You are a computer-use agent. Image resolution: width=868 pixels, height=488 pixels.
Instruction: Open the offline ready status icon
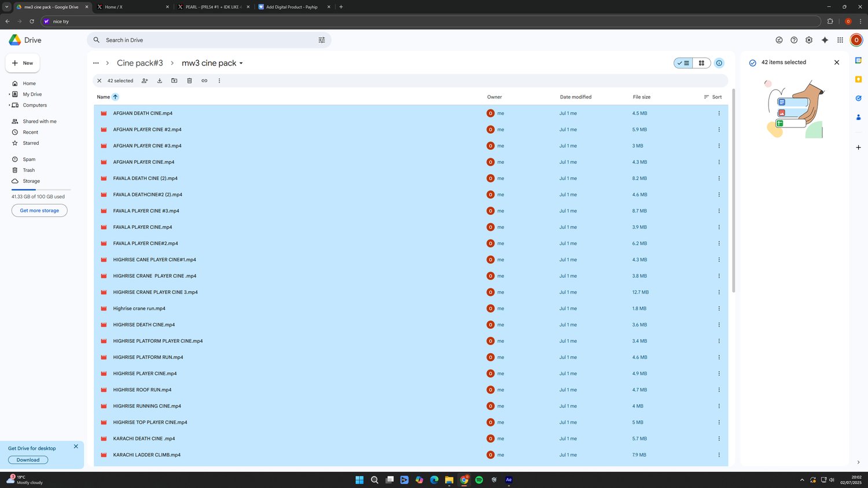coord(779,40)
